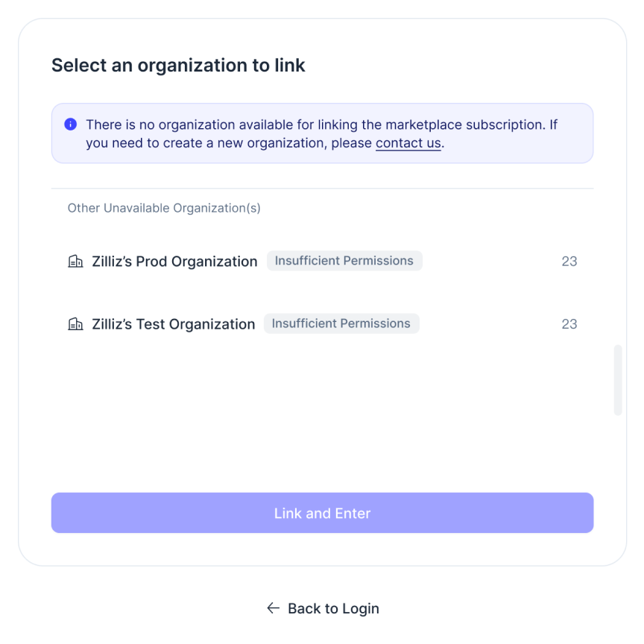Screen dimensions: 644x644
Task: Click the Insufficient Permissions badge on Test Organization
Action: 341,323
